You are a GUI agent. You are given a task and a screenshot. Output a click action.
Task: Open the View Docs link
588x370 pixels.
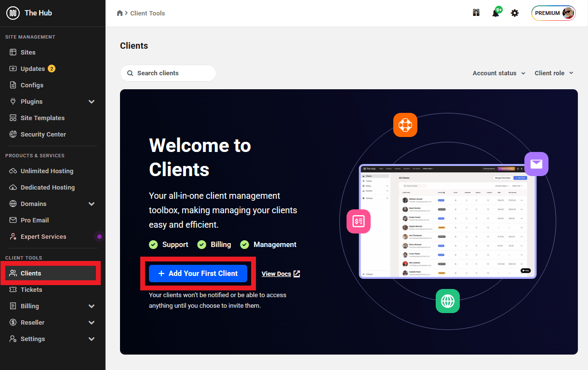click(281, 274)
